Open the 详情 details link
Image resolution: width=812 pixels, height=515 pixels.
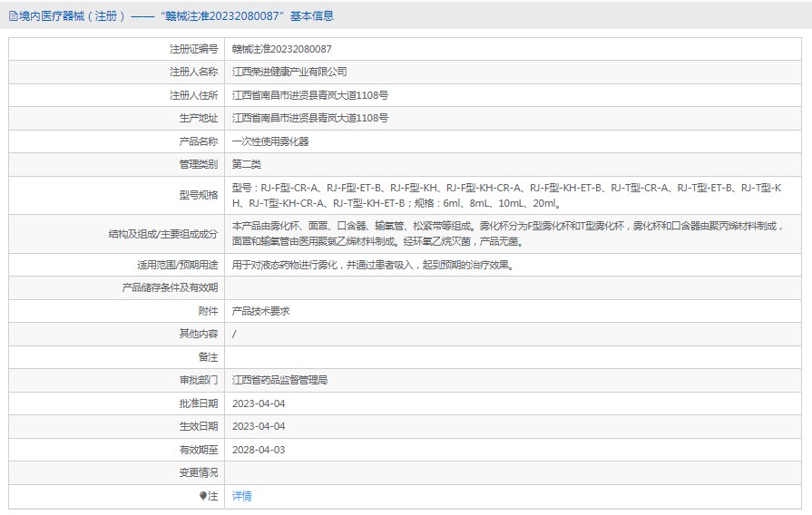tap(242, 496)
